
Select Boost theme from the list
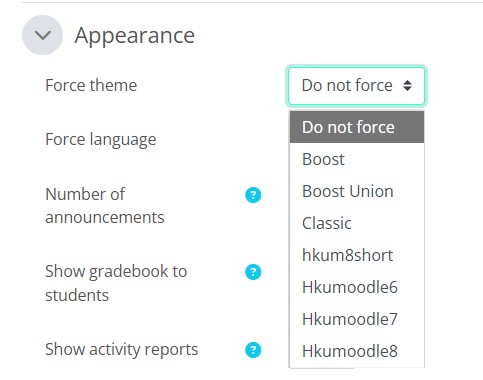pos(357,159)
